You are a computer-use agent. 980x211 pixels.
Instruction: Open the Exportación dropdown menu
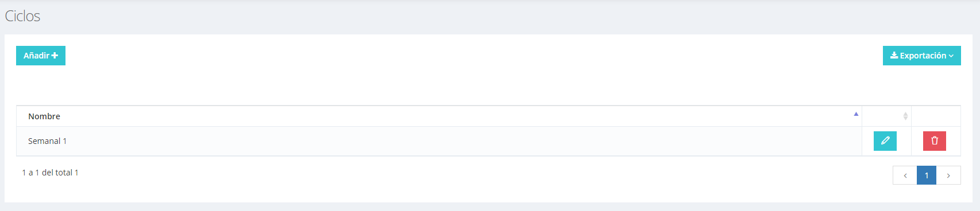click(x=921, y=56)
